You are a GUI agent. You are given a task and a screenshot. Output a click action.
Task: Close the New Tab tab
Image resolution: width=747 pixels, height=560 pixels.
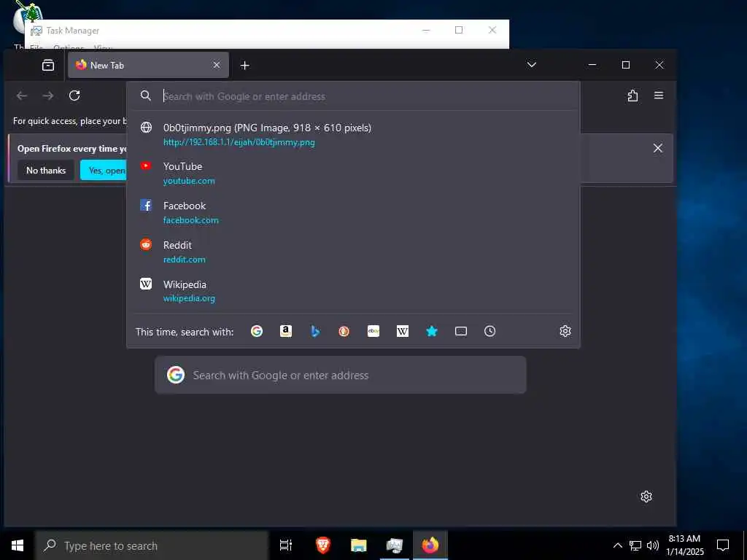pyautogui.click(x=216, y=65)
